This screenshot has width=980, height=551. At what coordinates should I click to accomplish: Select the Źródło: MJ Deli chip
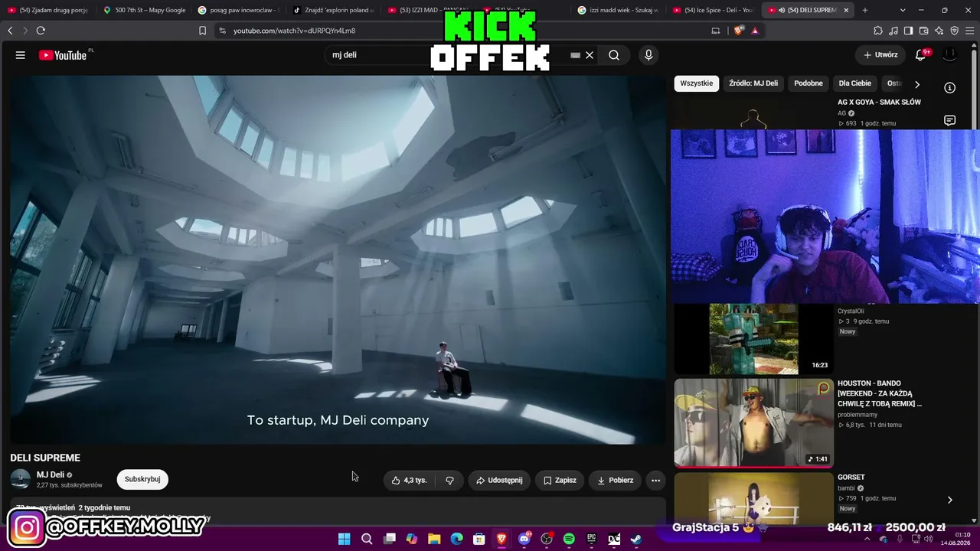pyautogui.click(x=753, y=83)
